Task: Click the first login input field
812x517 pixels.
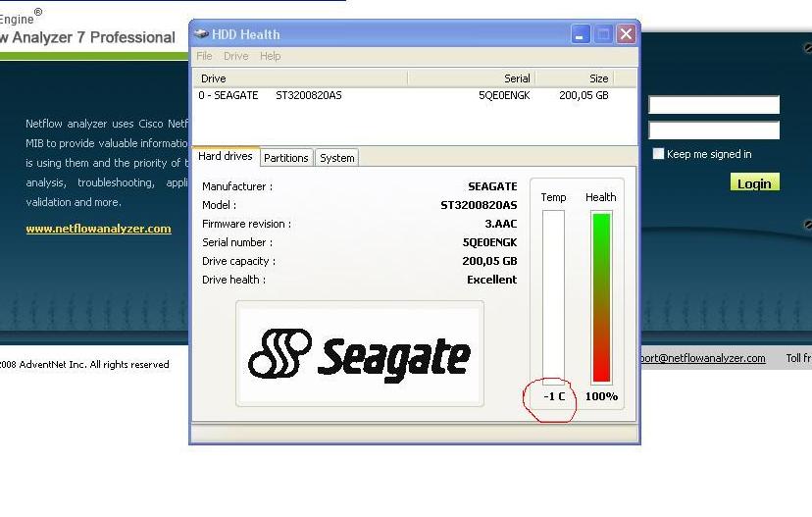Action: click(714, 105)
